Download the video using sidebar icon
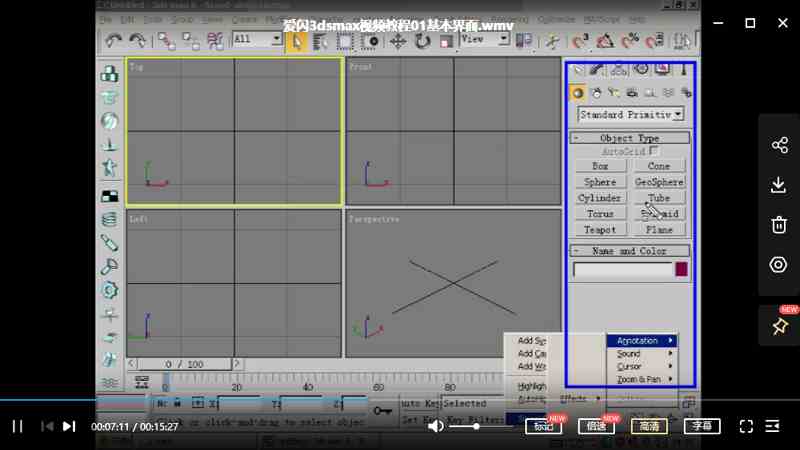This screenshot has width=800, height=450. 779,185
